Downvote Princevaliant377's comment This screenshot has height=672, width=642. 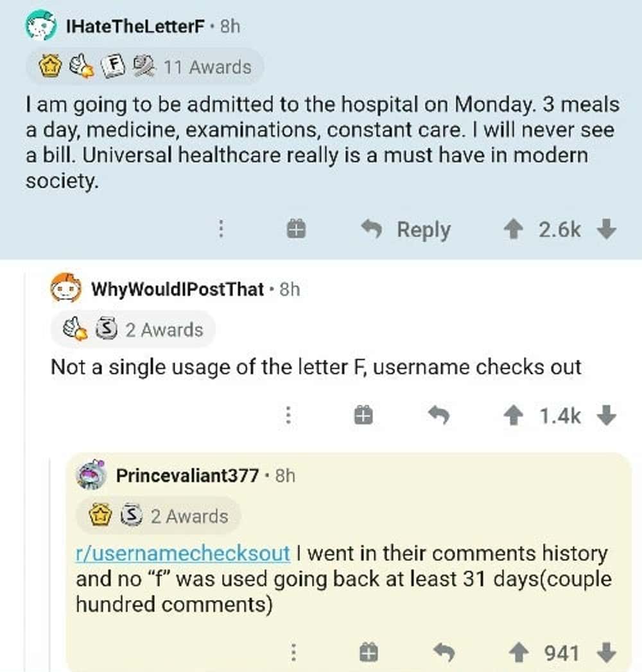pos(605,653)
